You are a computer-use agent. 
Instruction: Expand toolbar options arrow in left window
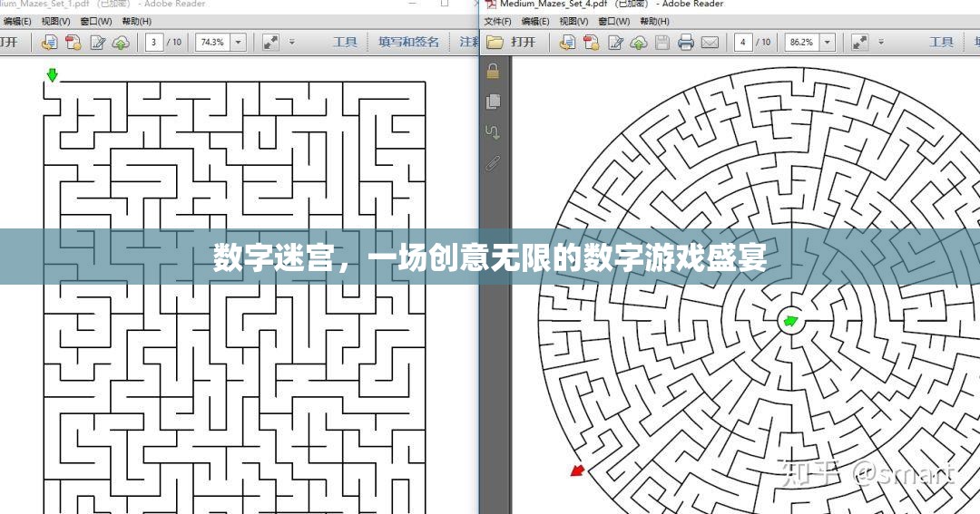(292, 43)
